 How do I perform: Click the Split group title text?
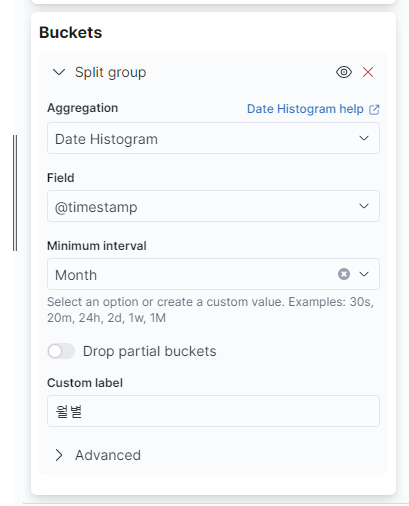110,72
